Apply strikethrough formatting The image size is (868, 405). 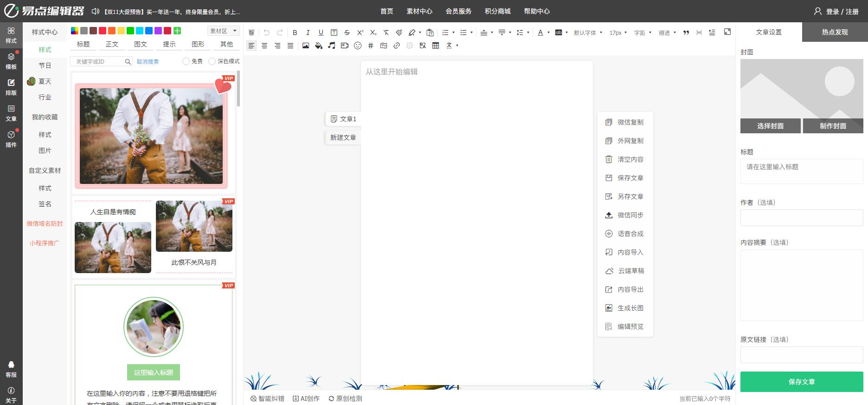(x=347, y=33)
